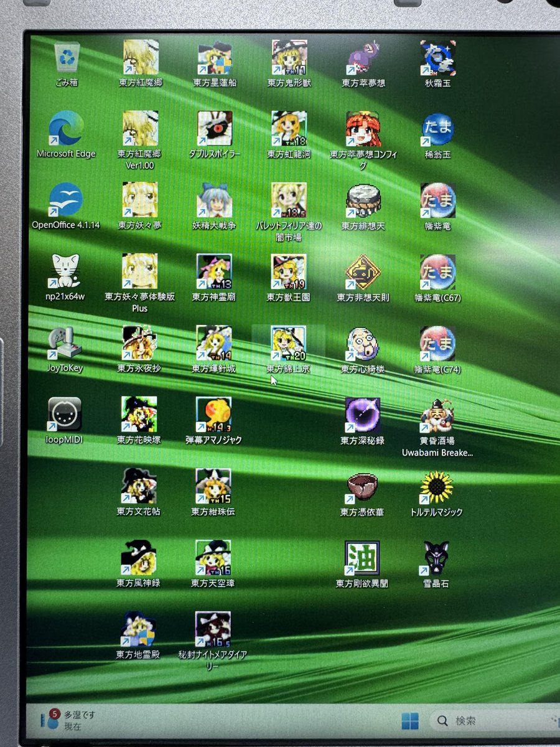The image size is (560, 747).
Task: Open the 稀翁玉 たま icon
Action: [x=438, y=129]
